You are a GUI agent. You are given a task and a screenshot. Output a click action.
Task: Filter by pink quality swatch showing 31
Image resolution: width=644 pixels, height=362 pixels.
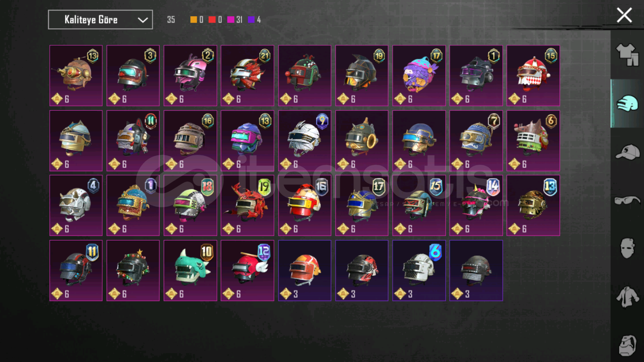click(231, 19)
